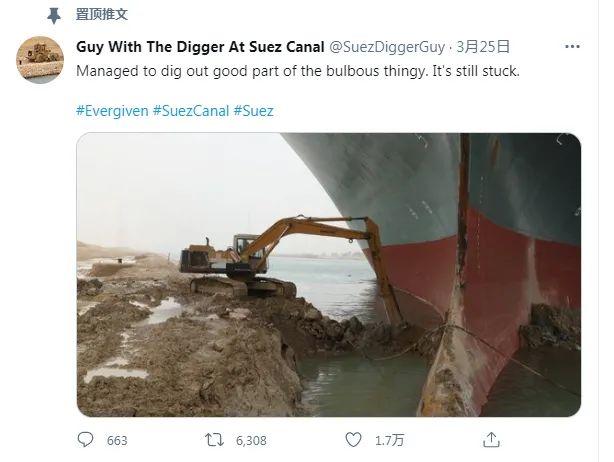
Task: Enlarge the attached ship and excavator photo
Action: (x=328, y=274)
